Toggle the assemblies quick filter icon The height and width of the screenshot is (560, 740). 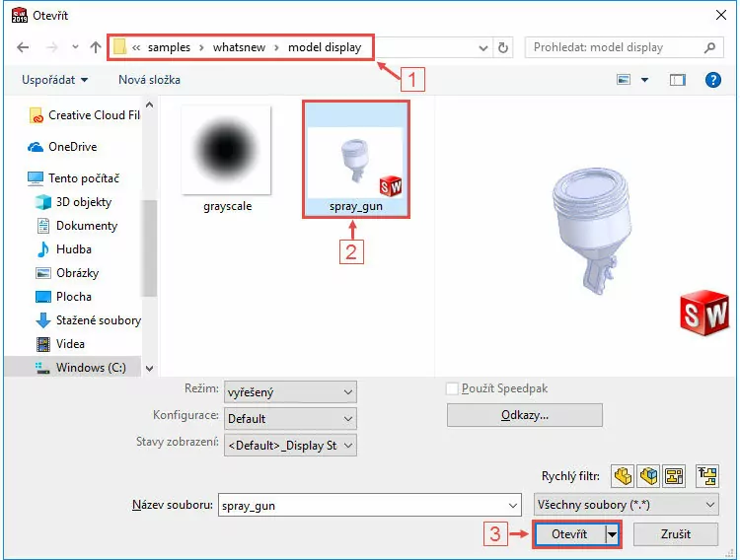click(x=648, y=476)
